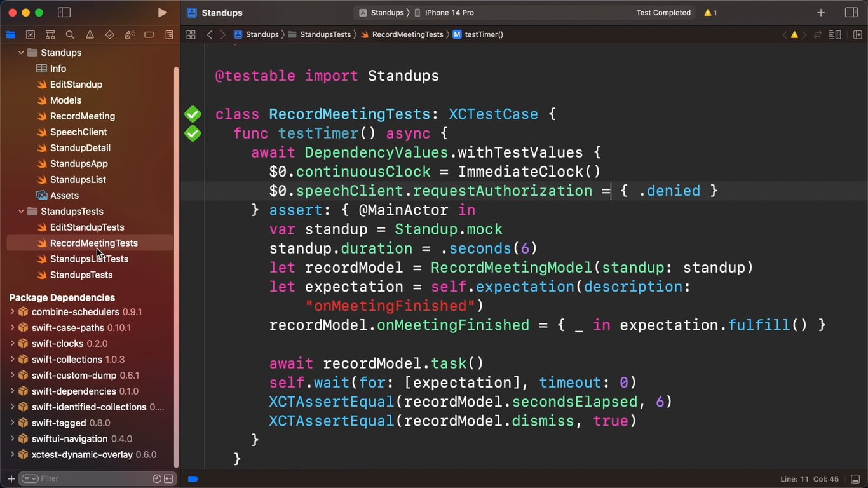This screenshot has width=868, height=488.
Task: Rerun testTimer via its green checkmark
Action: pos(193,133)
